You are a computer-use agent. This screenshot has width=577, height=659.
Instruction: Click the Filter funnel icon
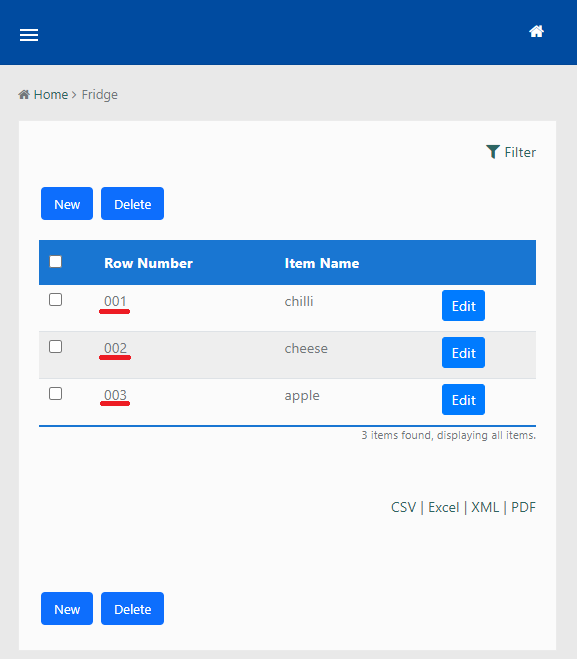[493, 152]
